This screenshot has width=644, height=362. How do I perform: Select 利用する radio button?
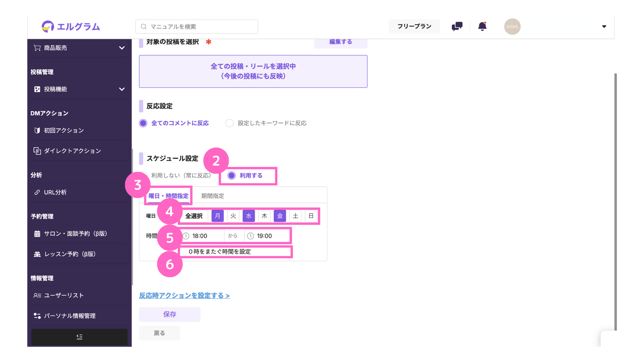coord(231,175)
